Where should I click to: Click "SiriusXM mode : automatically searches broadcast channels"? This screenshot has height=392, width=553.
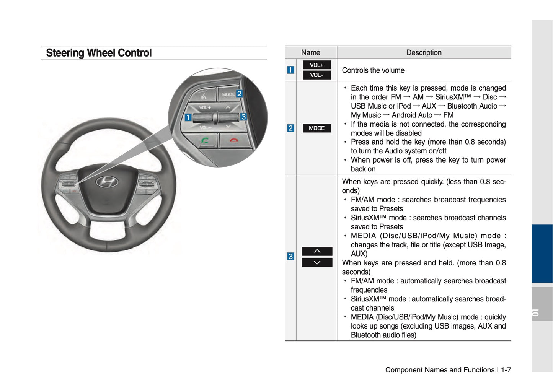tap(428, 303)
